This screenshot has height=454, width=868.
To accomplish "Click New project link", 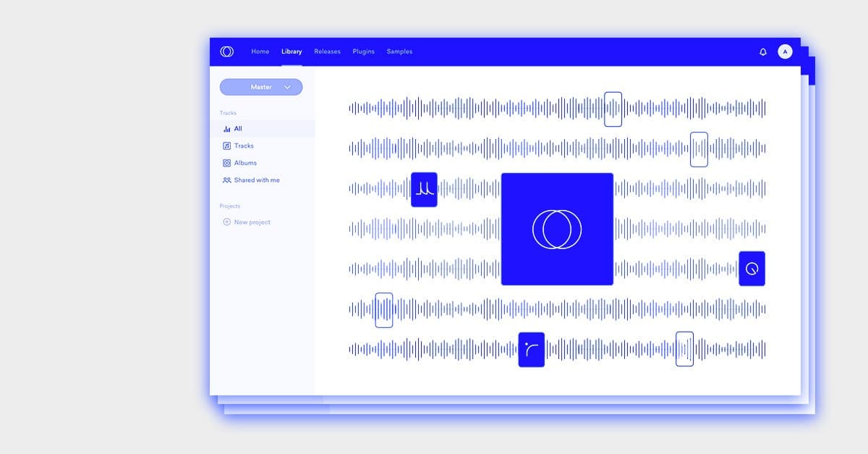I will (252, 222).
